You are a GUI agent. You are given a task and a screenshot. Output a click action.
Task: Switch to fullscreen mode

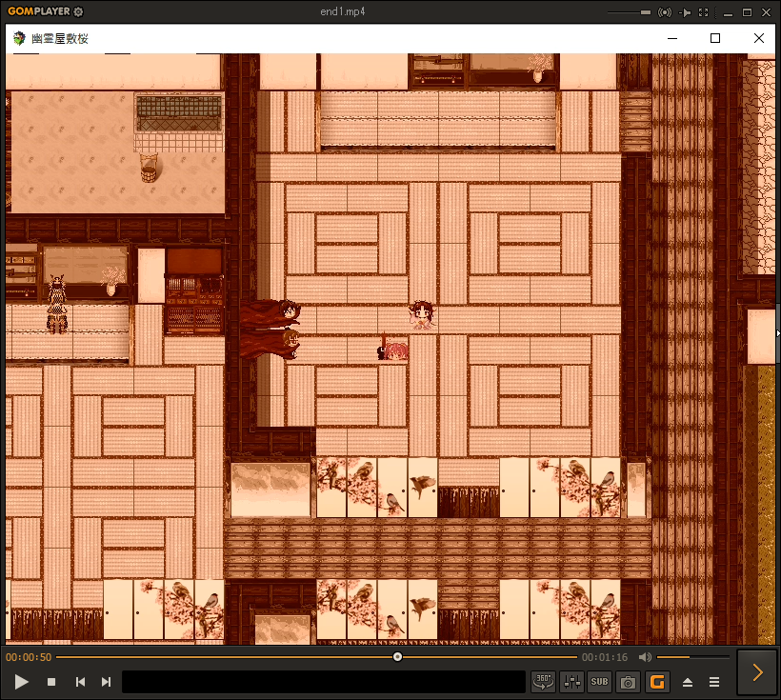703,12
